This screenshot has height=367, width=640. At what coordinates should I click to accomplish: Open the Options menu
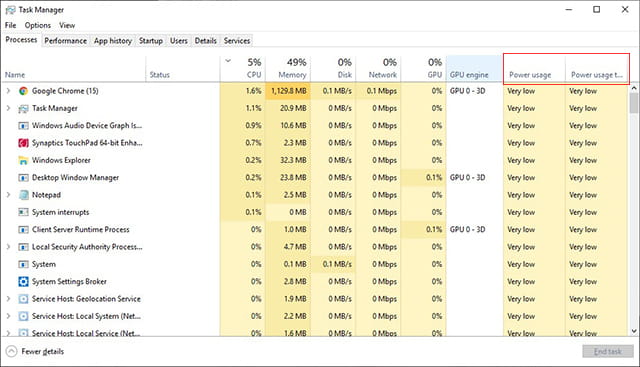(x=38, y=25)
